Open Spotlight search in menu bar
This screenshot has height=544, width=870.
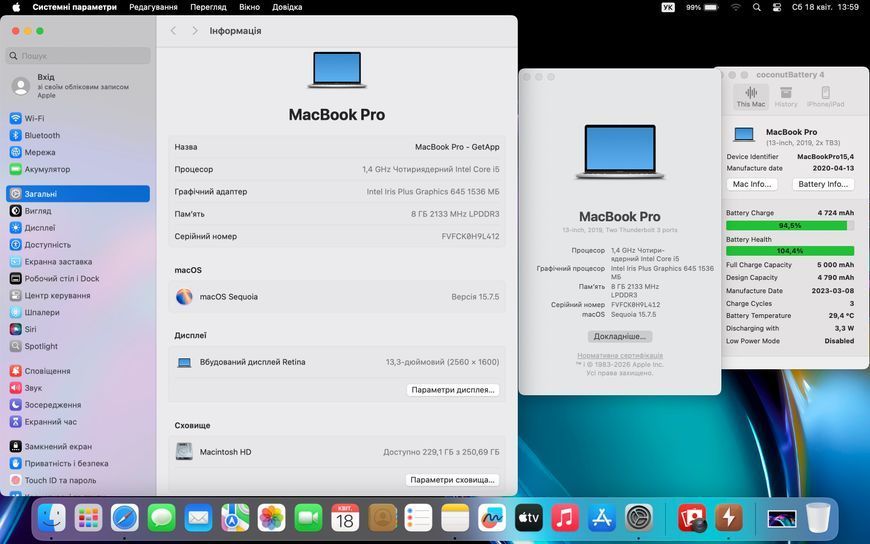pos(757,7)
